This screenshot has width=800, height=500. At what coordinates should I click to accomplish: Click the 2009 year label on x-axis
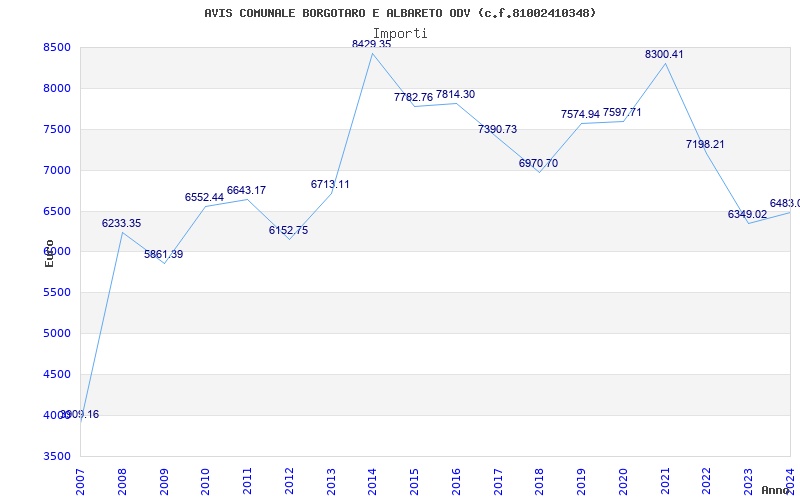164,482
